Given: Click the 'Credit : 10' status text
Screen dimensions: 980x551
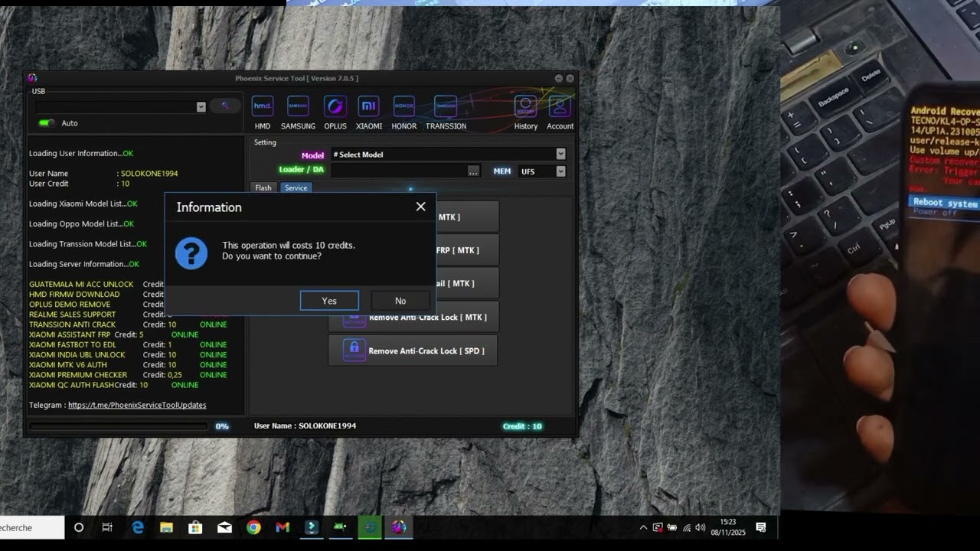Looking at the screenshot, I should pyautogui.click(x=522, y=426).
